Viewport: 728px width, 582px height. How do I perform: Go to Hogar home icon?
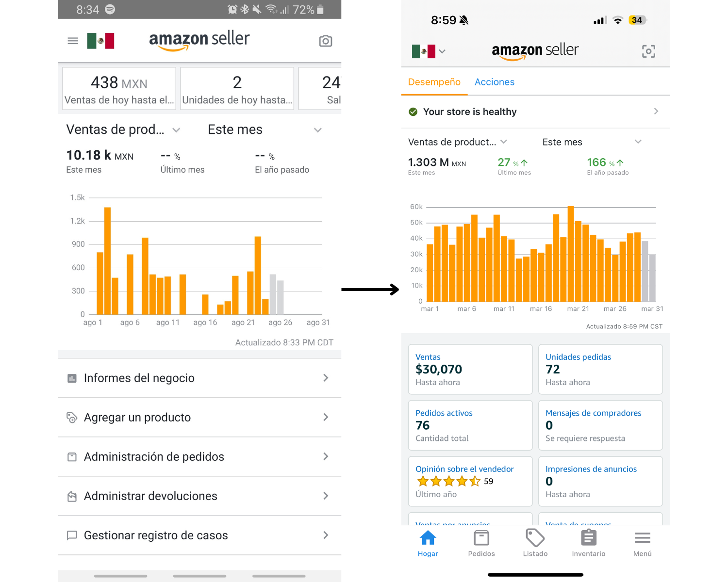click(x=428, y=543)
